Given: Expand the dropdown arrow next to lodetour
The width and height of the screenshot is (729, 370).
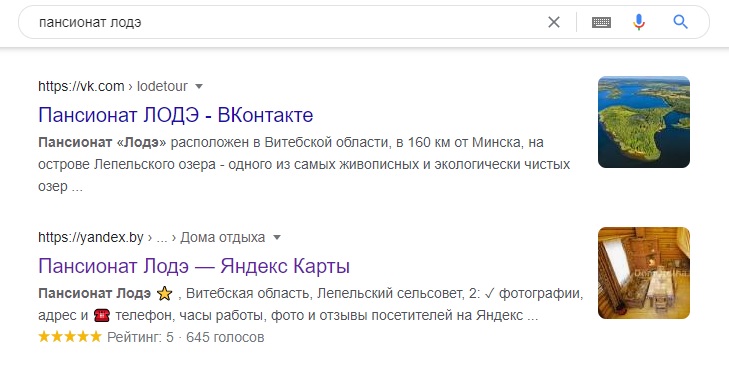Looking at the screenshot, I should 199,86.
